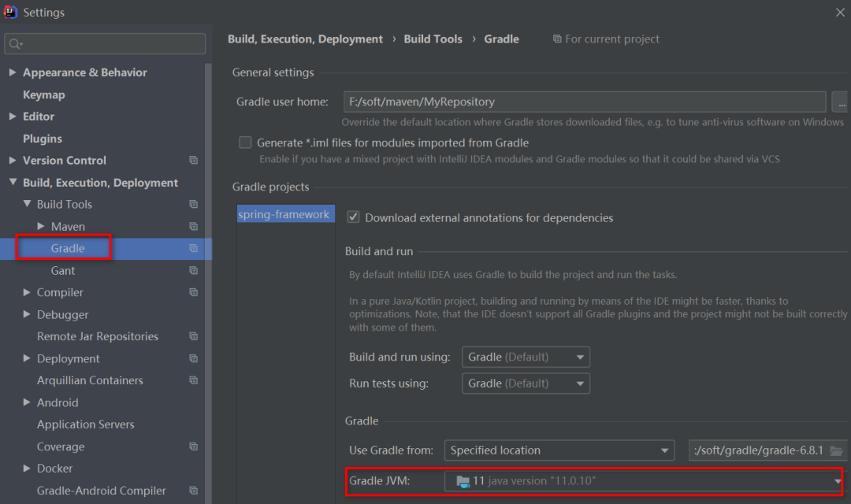
Task: Expand the Android node
Action: [27, 402]
